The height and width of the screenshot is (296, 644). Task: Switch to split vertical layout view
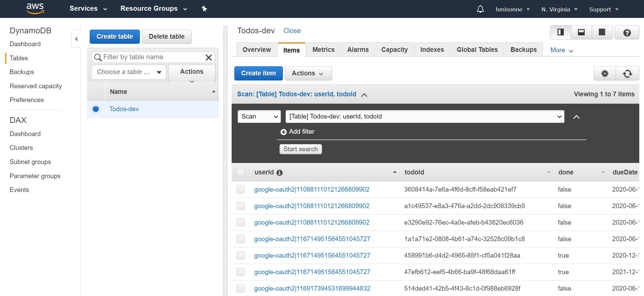[x=560, y=32]
